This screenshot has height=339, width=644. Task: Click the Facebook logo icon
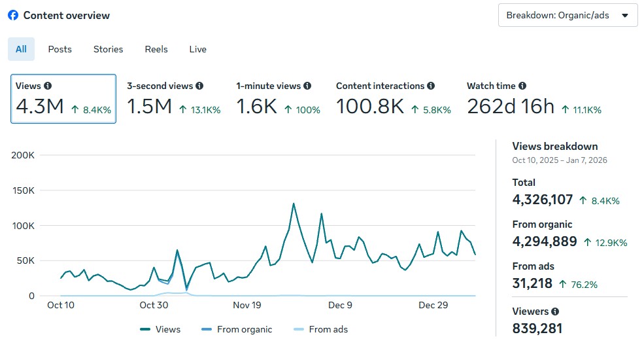13,15
